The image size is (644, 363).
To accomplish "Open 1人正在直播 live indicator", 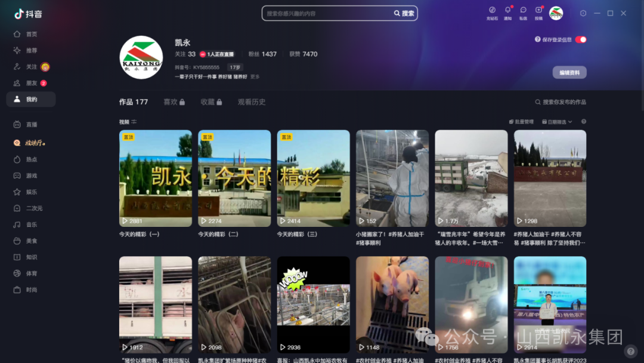I will pyautogui.click(x=217, y=54).
